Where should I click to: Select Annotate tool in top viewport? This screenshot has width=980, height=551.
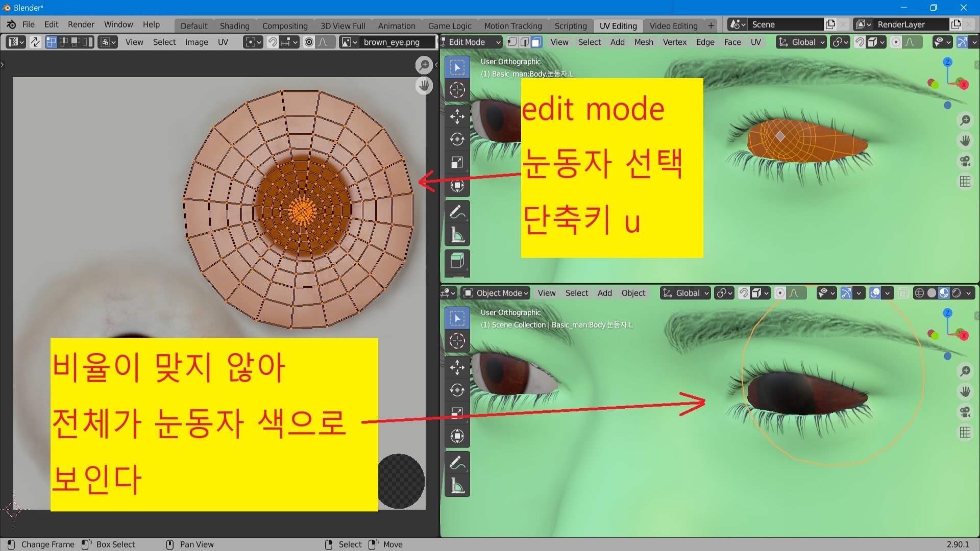pyautogui.click(x=457, y=212)
